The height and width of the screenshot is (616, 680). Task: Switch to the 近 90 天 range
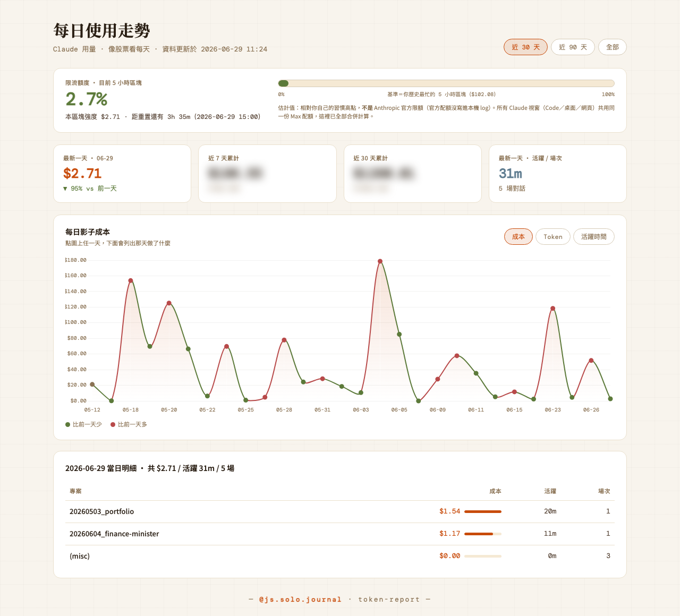click(x=573, y=47)
